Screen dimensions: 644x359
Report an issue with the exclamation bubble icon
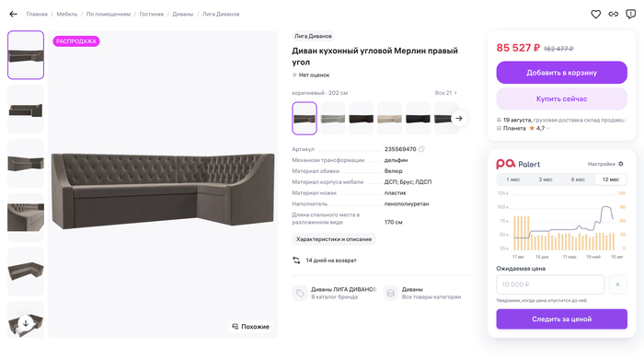point(630,15)
